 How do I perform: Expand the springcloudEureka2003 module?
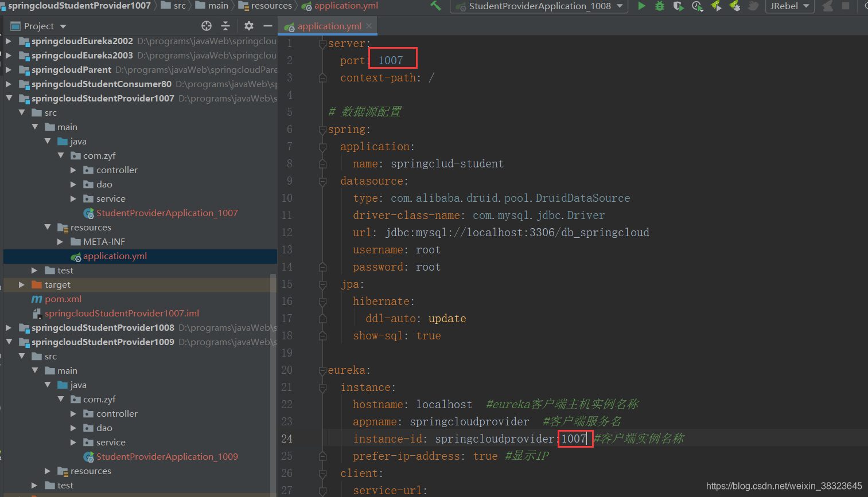pyautogui.click(x=9, y=55)
